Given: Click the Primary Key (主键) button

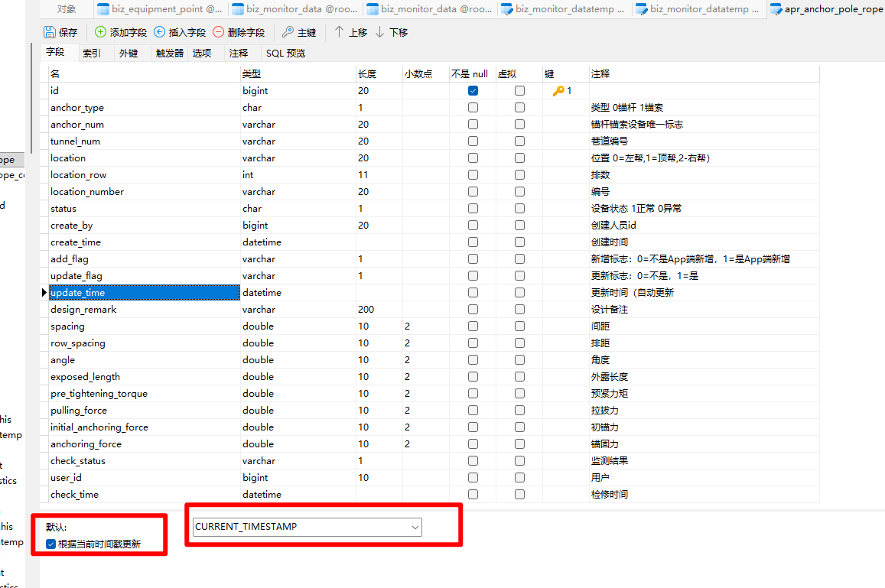Looking at the screenshot, I should [x=299, y=32].
